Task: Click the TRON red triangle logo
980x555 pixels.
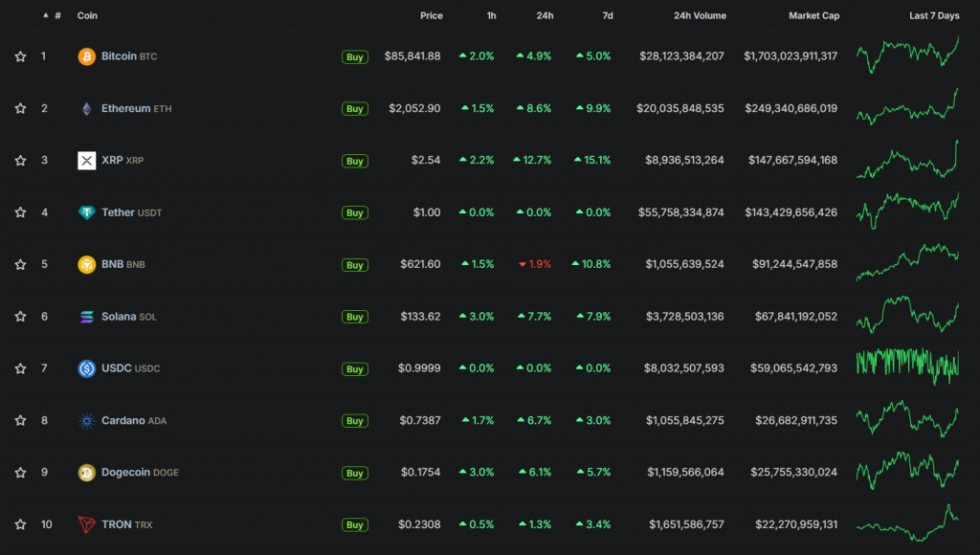Action: click(87, 524)
